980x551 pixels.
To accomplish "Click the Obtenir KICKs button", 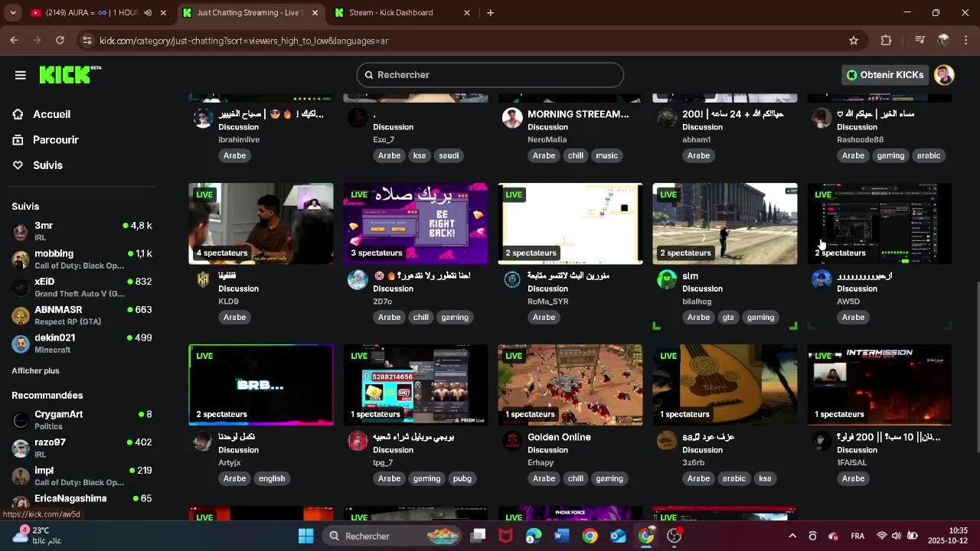I will tap(885, 75).
